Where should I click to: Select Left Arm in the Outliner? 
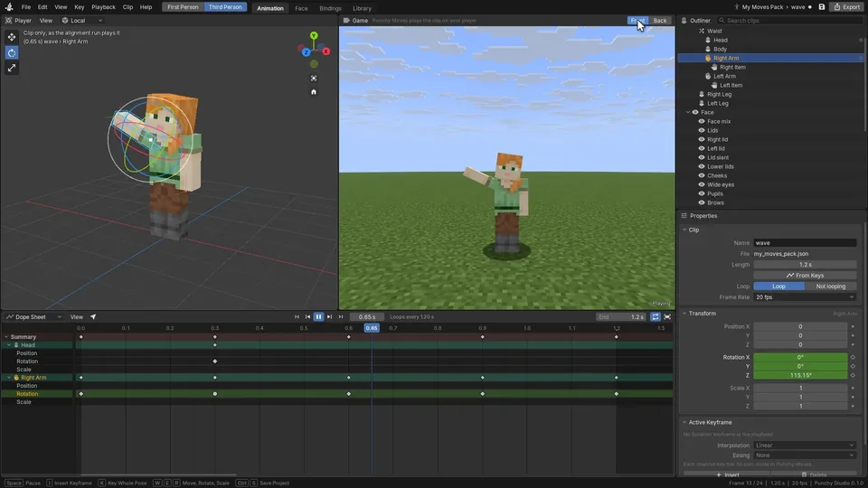tap(724, 76)
